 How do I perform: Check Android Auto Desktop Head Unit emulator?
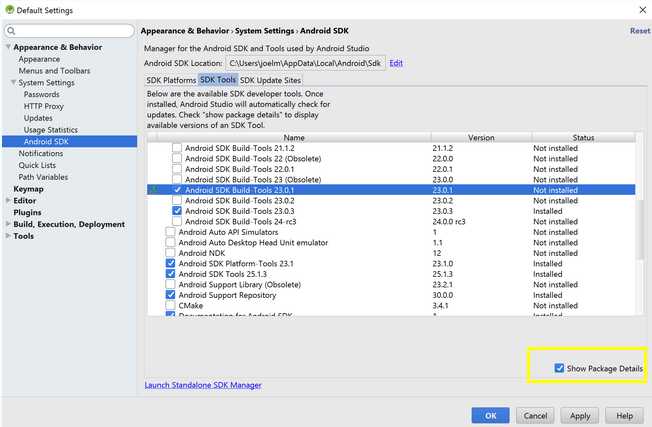point(170,242)
